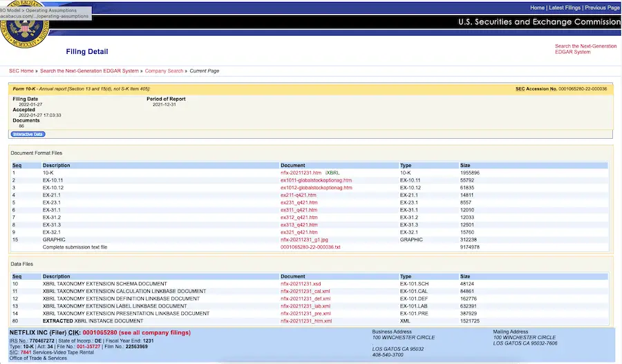Screen dimensions: 622x364
Task: Select phone number 408-540-3700
Action: pos(388,355)
